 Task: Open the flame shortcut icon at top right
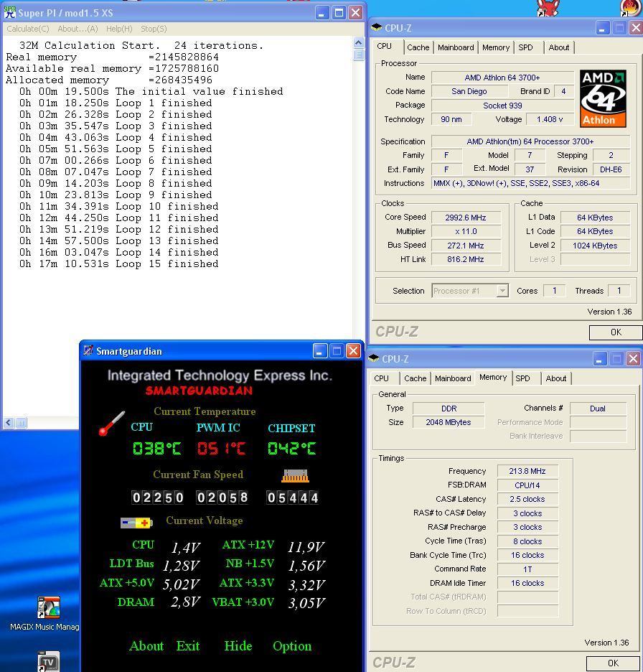pyautogui.click(x=631, y=7)
